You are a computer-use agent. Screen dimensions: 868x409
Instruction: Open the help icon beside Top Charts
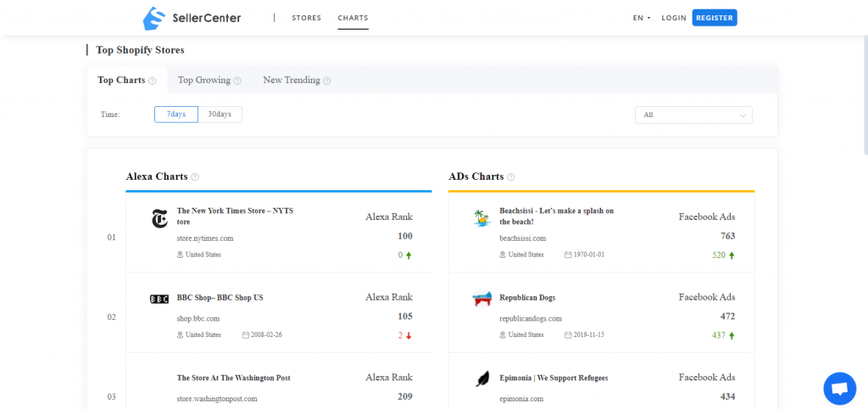[153, 81]
